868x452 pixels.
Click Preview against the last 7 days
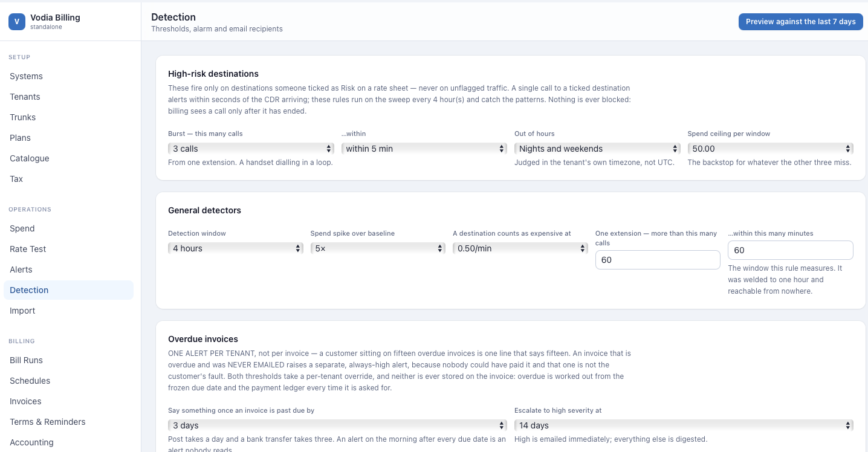(x=800, y=22)
